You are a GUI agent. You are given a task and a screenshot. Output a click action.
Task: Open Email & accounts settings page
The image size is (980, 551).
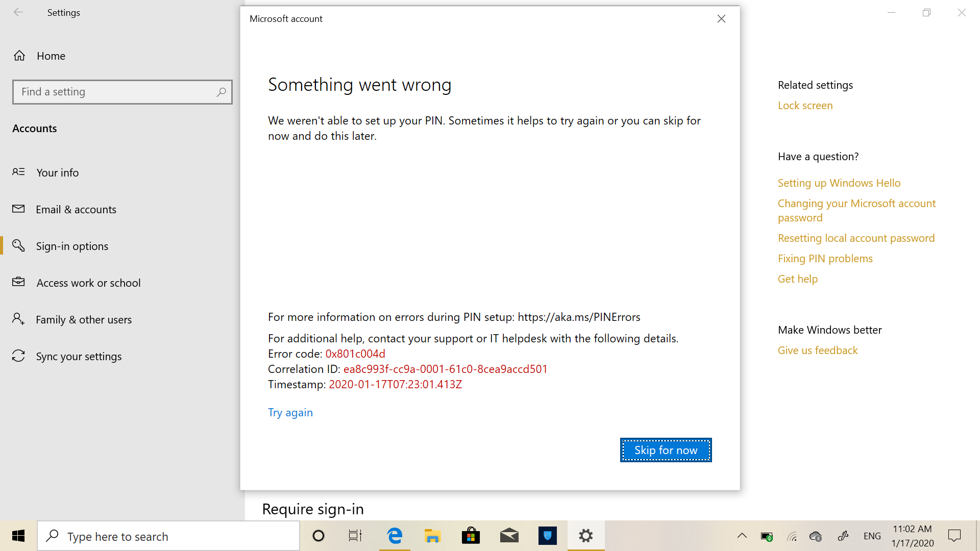(76, 209)
